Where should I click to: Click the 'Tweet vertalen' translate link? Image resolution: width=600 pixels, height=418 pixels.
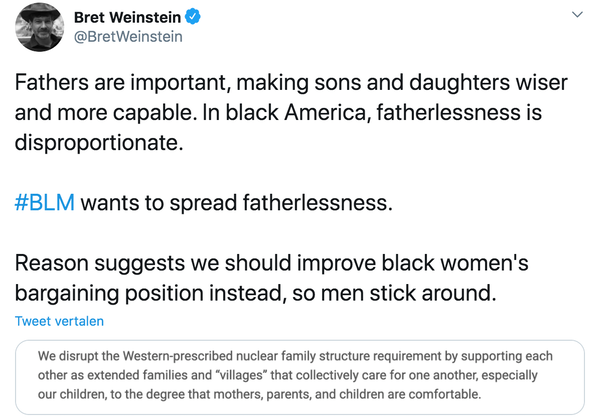tap(59, 322)
